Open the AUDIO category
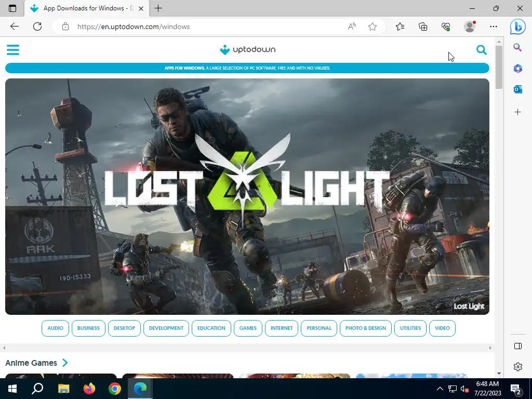The image size is (532, 399). click(x=55, y=328)
